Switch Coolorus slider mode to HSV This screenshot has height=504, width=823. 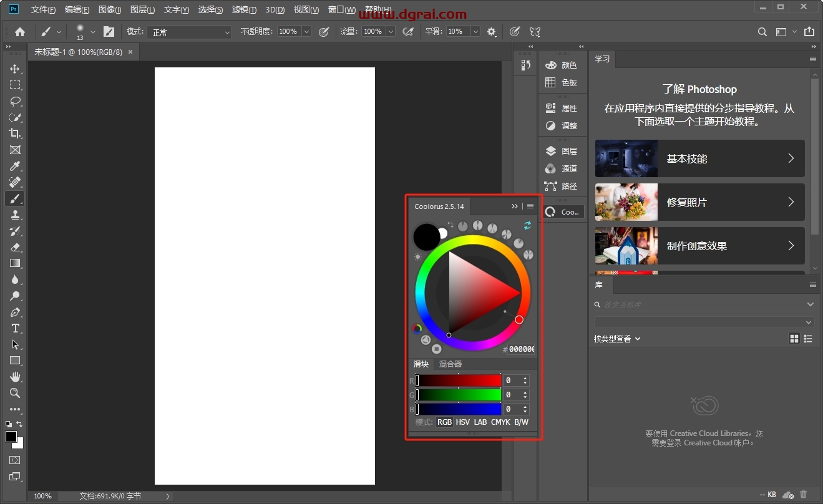pos(462,422)
